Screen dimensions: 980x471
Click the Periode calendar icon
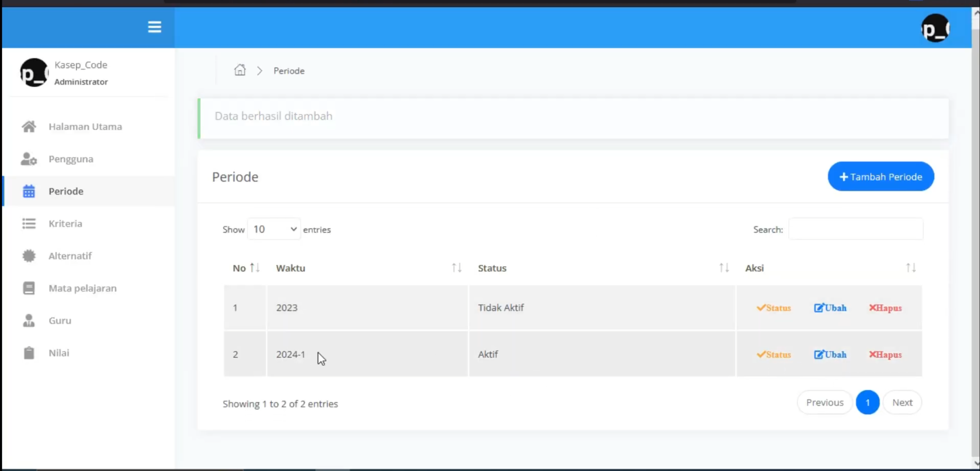pyautogui.click(x=29, y=191)
